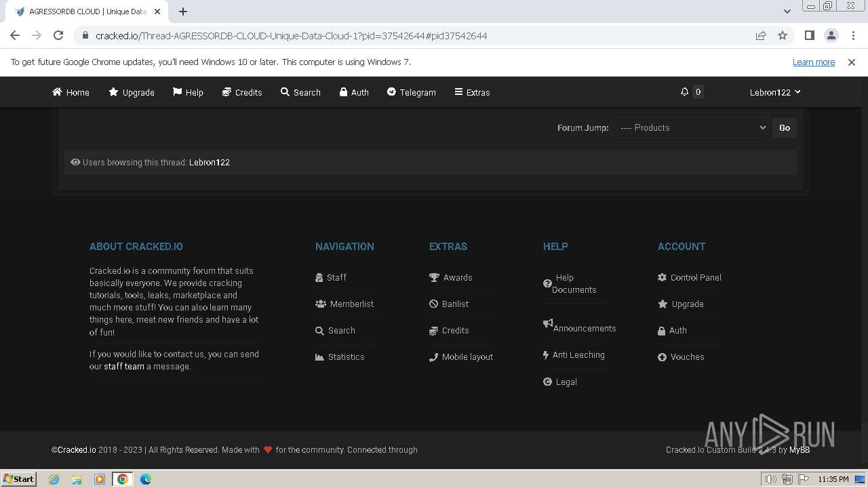
Task: Open the Legal footer link
Action: pyautogui.click(x=560, y=382)
